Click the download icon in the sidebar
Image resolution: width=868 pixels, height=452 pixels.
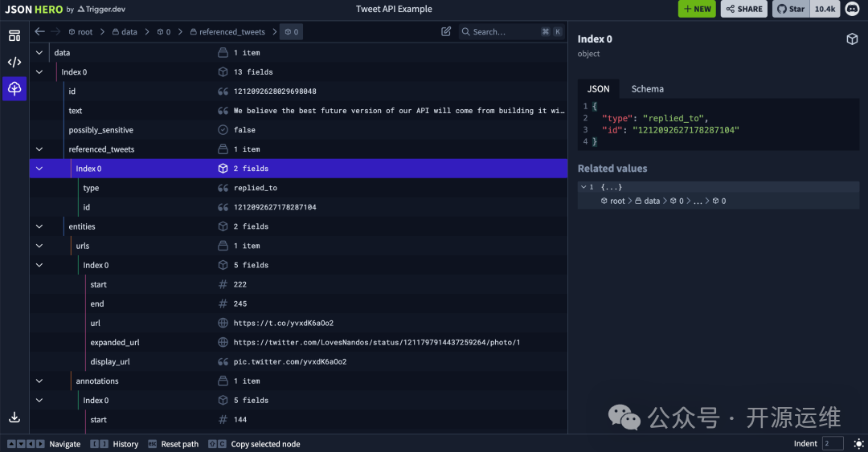(14, 417)
